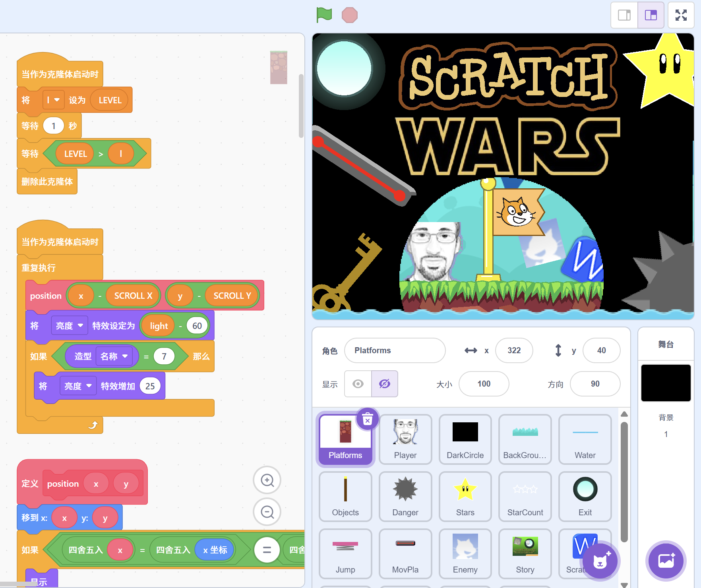Edit the sprite y position field
701x588 pixels.
(601, 350)
